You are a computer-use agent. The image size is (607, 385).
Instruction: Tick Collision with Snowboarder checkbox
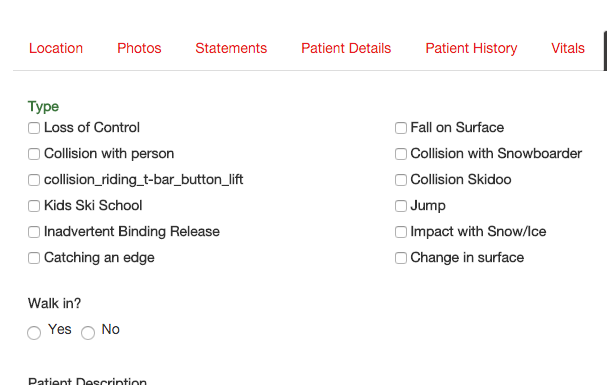[401, 154]
